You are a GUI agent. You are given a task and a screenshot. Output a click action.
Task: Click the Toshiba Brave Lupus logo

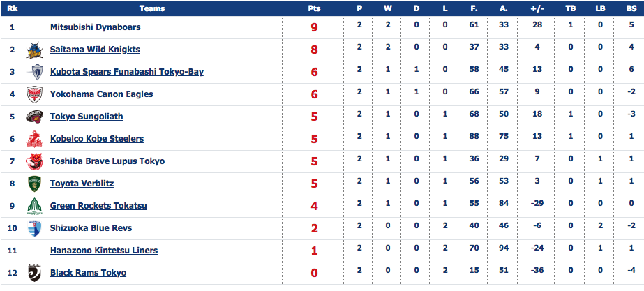(34, 161)
